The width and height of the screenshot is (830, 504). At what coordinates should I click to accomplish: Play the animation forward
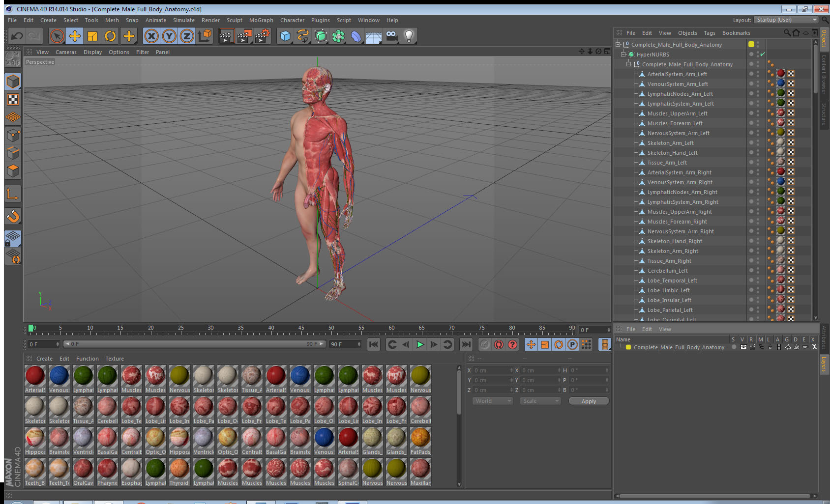click(x=420, y=344)
